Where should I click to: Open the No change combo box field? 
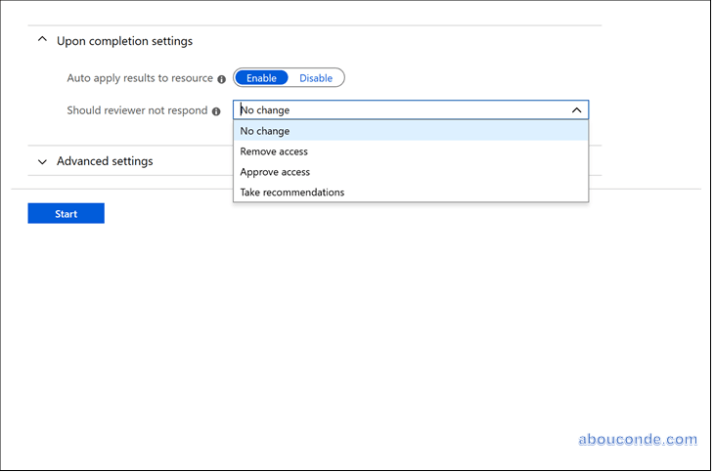pos(400,111)
